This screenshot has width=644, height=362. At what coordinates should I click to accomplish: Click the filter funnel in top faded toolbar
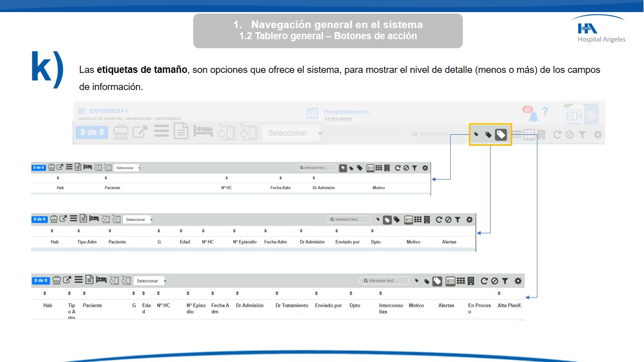coord(582,134)
